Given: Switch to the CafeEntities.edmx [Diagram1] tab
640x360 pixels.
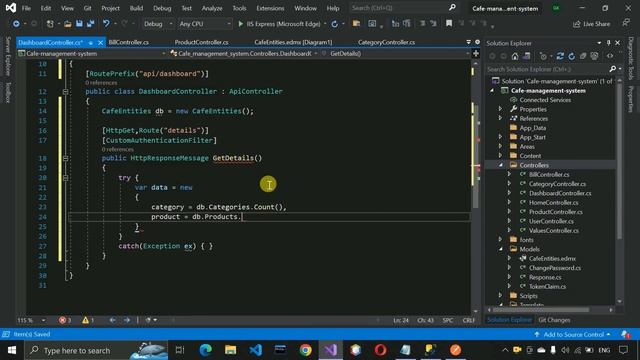Looking at the screenshot, I should (x=293, y=42).
